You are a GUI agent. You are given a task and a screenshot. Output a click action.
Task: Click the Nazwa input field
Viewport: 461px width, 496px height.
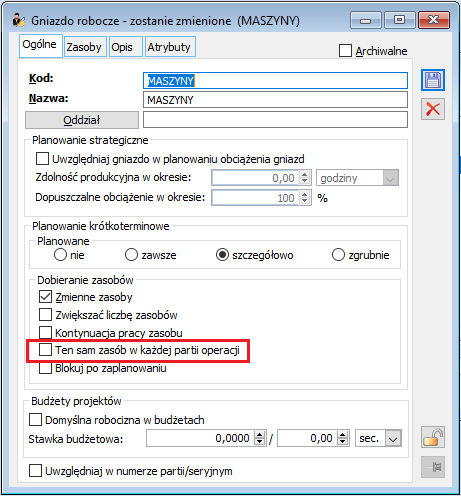pyautogui.click(x=275, y=100)
